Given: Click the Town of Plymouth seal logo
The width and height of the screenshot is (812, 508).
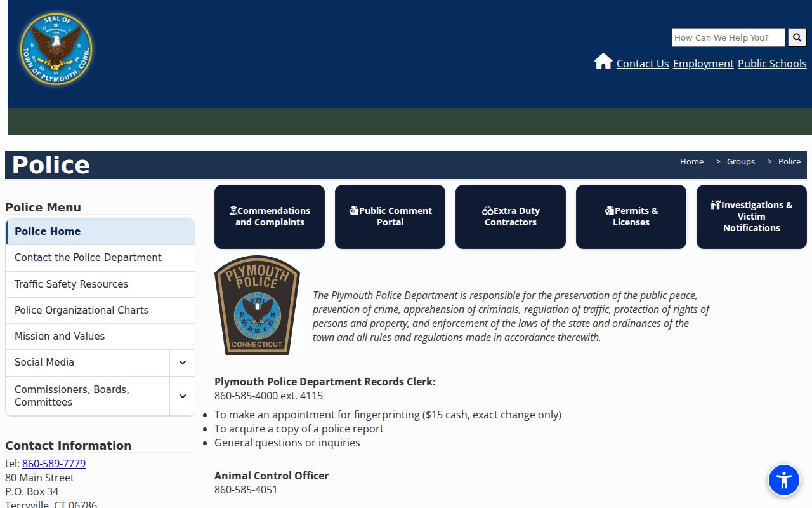Looking at the screenshot, I should (56, 48).
